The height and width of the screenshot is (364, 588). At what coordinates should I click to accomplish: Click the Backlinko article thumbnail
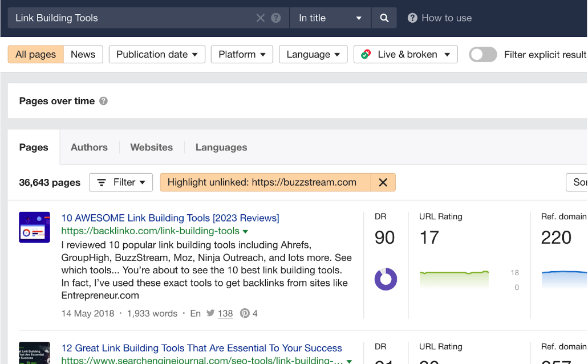click(x=34, y=227)
